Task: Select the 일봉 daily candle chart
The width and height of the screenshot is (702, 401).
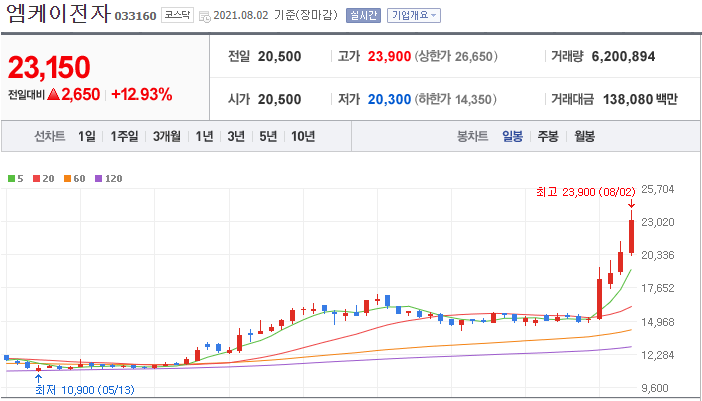Action: click(x=512, y=137)
